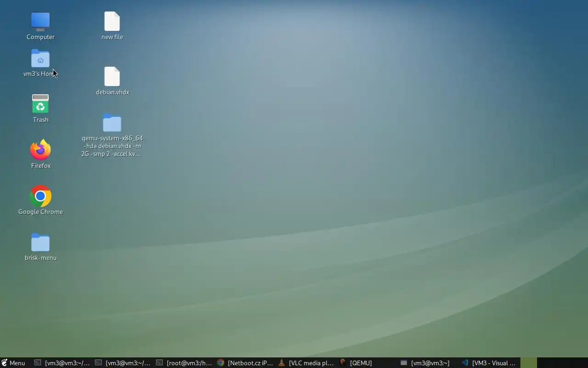Select the 'new file' document icon
588x368 pixels.
(x=112, y=21)
